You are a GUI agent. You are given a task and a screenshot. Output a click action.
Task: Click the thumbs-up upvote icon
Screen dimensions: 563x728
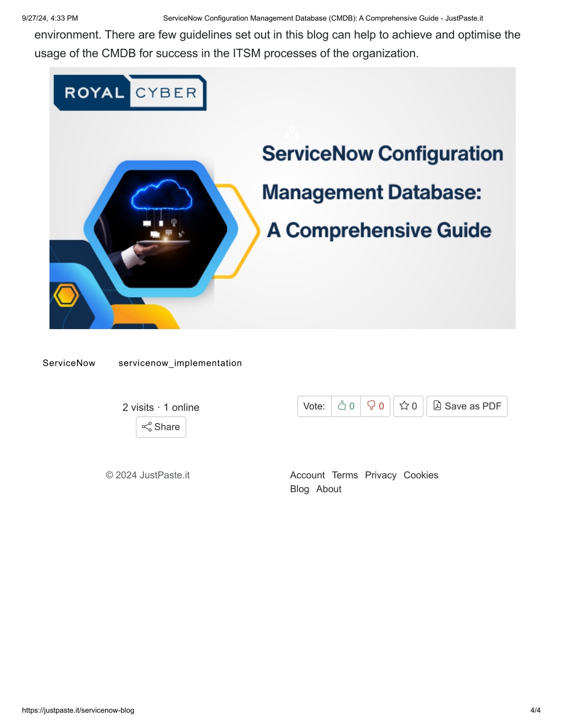[x=342, y=406]
